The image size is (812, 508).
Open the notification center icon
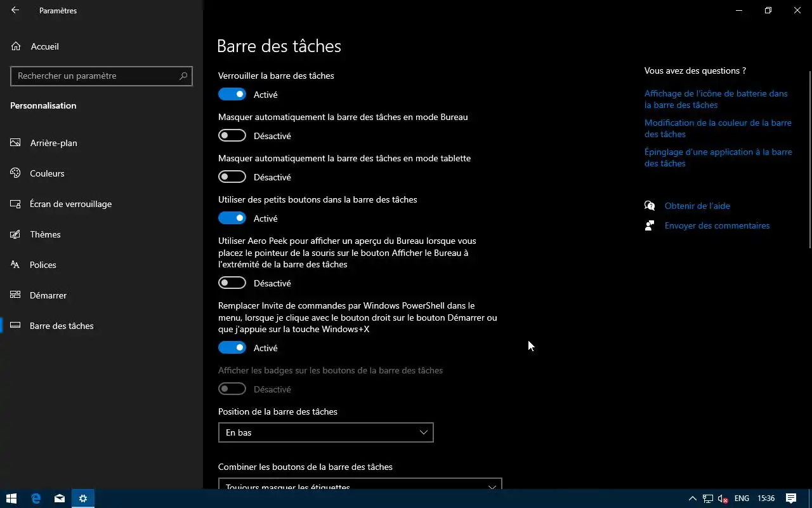(x=791, y=498)
